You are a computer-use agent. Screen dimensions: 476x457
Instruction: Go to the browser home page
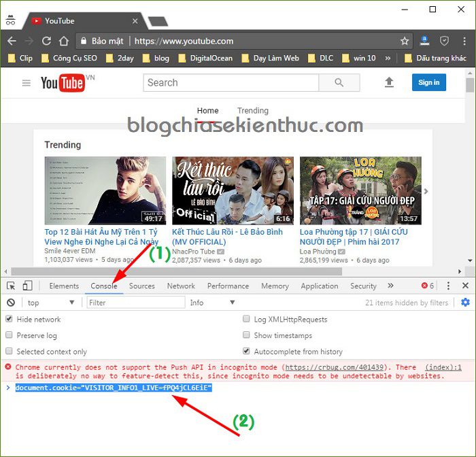[64, 41]
